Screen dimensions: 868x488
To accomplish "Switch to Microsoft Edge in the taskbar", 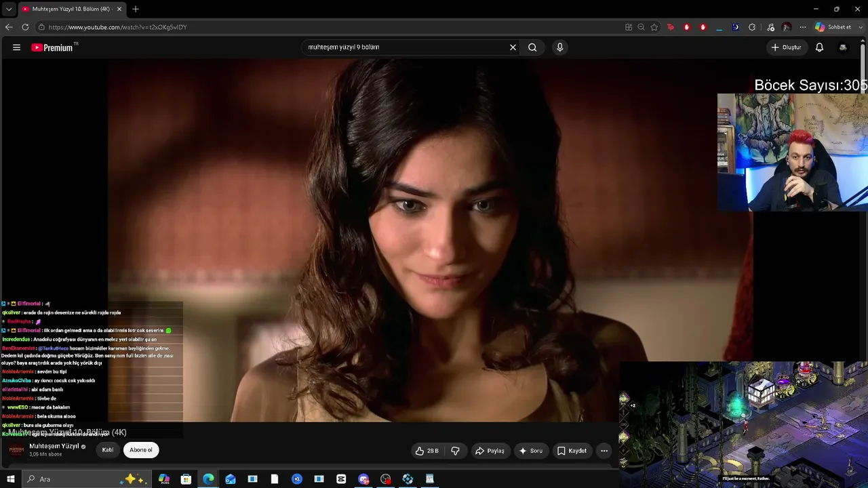I will click(x=208, y=479).
